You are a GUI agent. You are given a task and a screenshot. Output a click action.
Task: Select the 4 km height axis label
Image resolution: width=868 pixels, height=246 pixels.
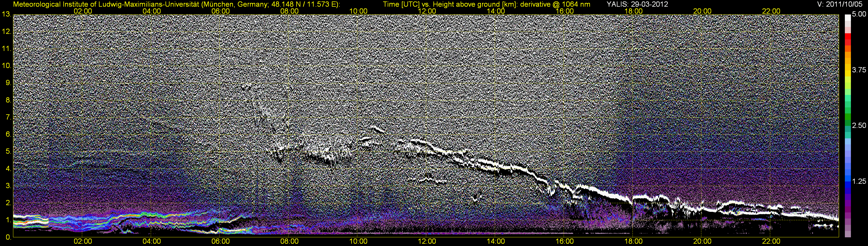tap(8, 169)
